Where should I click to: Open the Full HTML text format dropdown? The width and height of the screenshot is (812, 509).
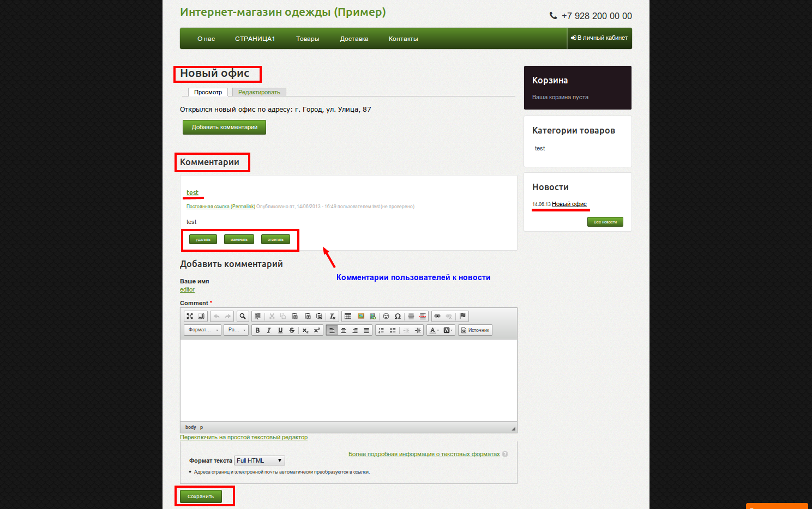[260, 460]
